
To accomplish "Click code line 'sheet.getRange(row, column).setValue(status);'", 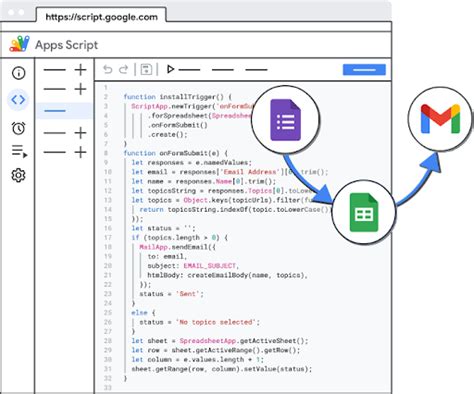I will pyautogui.click(x=222, y=369).
